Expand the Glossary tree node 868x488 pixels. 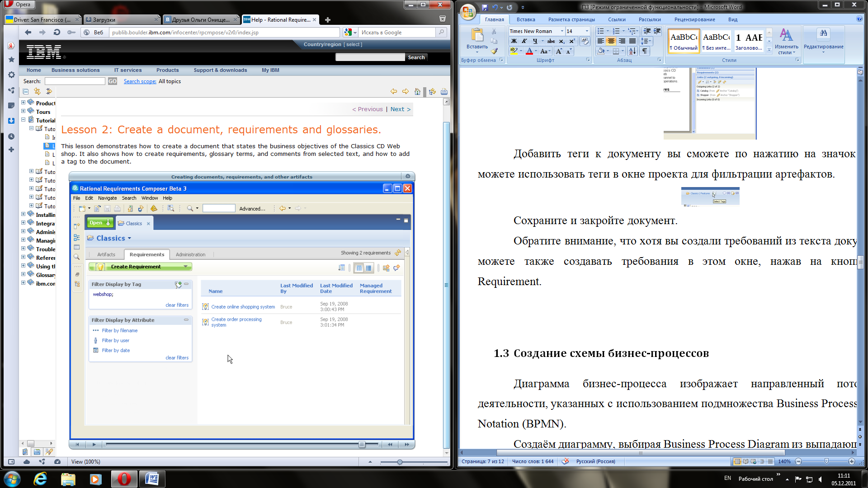coord(23,274)
